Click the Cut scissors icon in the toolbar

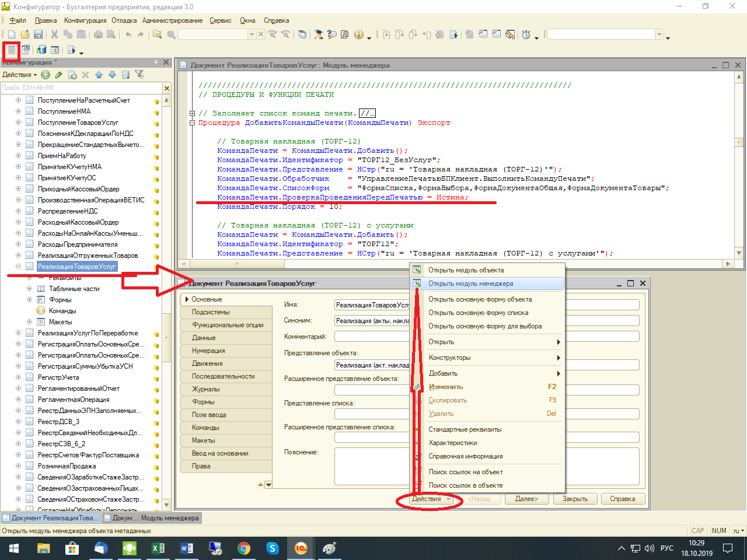54,35
